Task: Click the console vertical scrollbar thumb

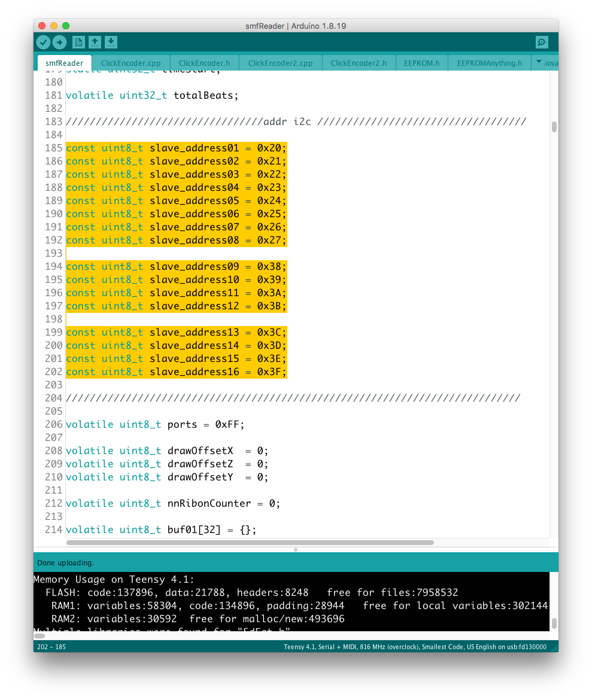Action: [554, 623]
